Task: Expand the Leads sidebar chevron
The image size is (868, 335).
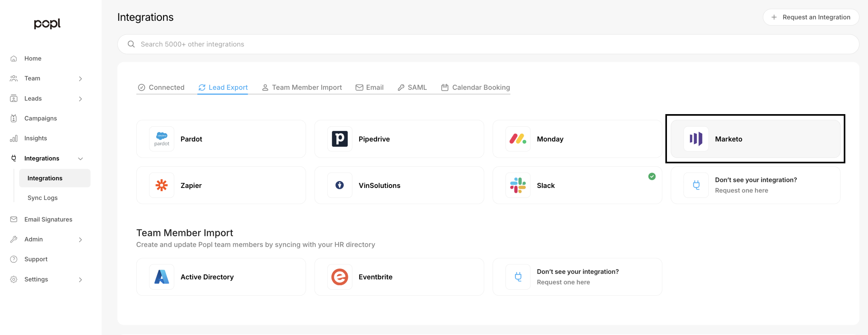Action: click(80, 99)
